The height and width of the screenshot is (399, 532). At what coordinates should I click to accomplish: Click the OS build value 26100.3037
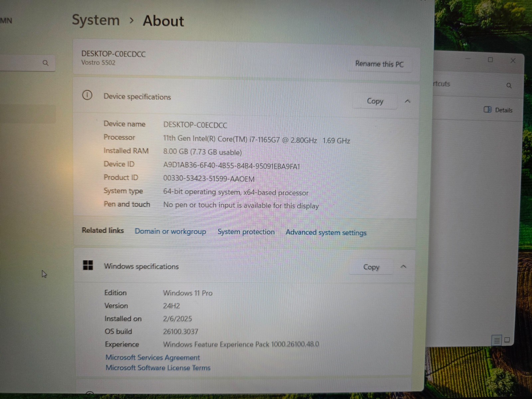pos(181,332)
